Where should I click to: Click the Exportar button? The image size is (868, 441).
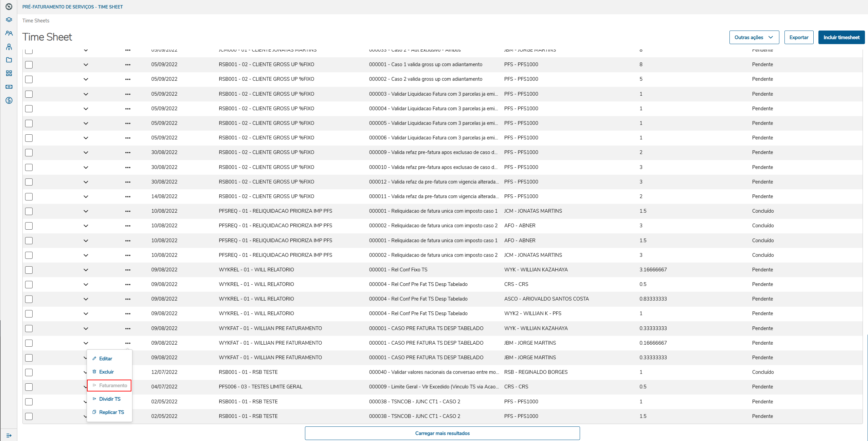pos(799,37)
